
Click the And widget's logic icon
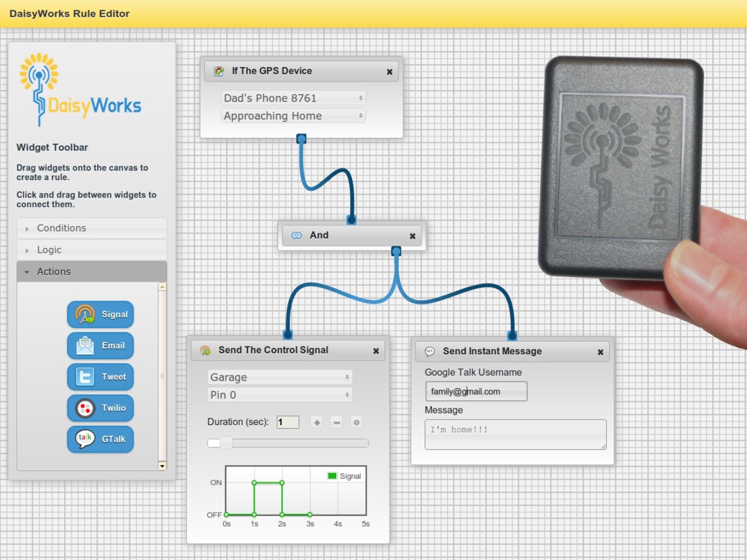(296, 236)
